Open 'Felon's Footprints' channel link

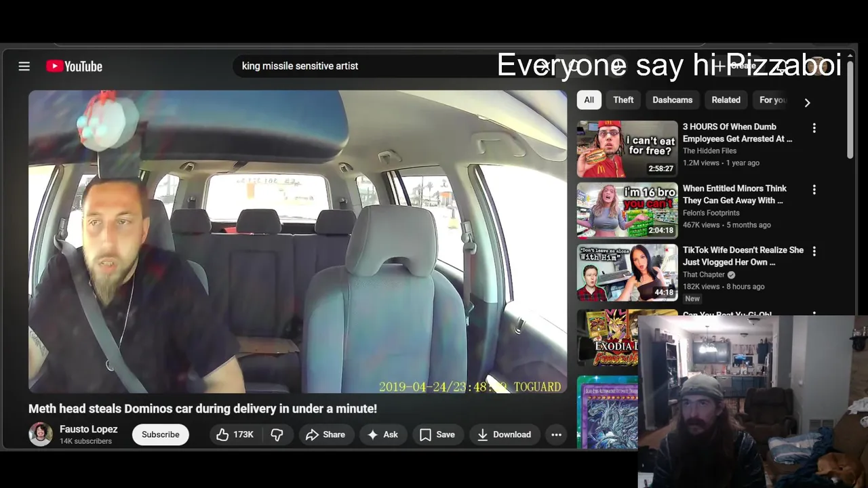[x=711, y=213]
